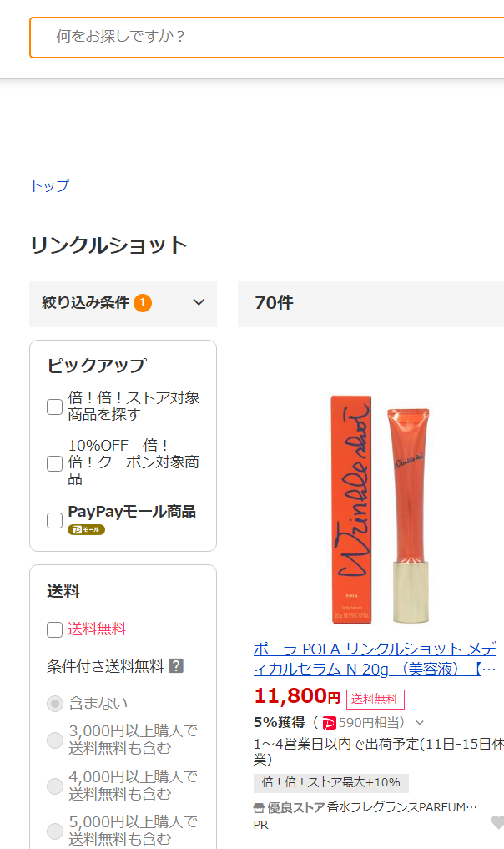Viewport: 504px width, 849px height.
Task: Expand the 5%獲得 points detail arrow
Action: [420, 723]
